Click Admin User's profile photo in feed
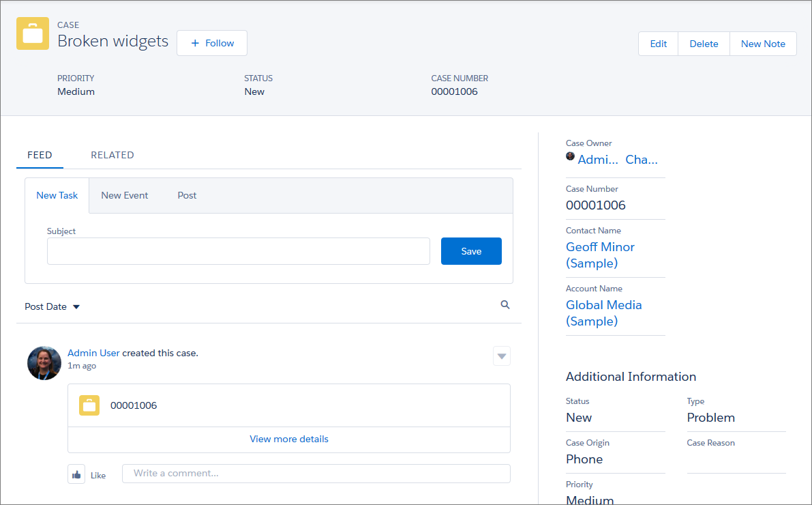 point(44,363)
